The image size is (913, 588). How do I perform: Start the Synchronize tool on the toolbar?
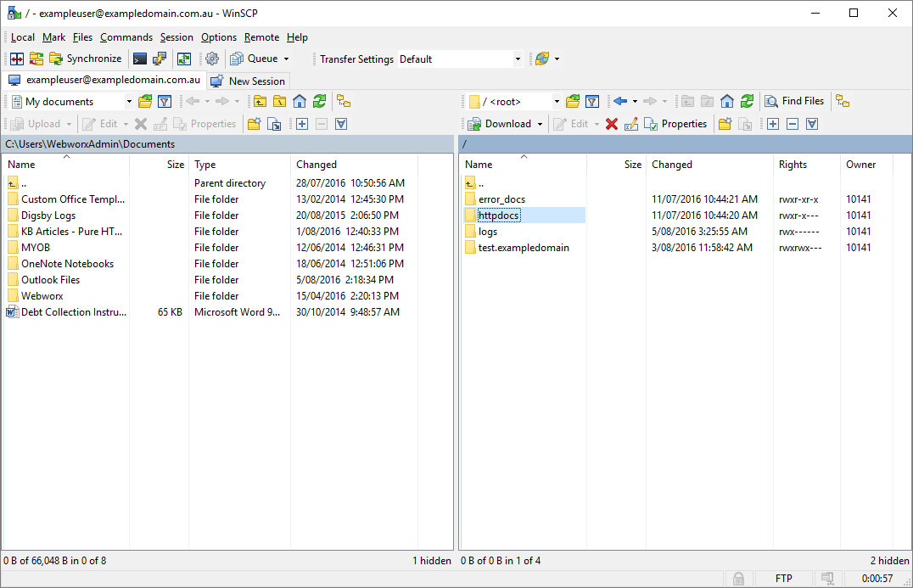[x=85, y=59]
